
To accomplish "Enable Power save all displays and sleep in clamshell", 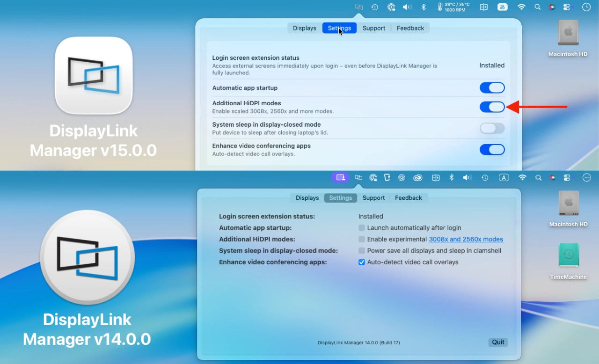I will click(x=362, y=250).
